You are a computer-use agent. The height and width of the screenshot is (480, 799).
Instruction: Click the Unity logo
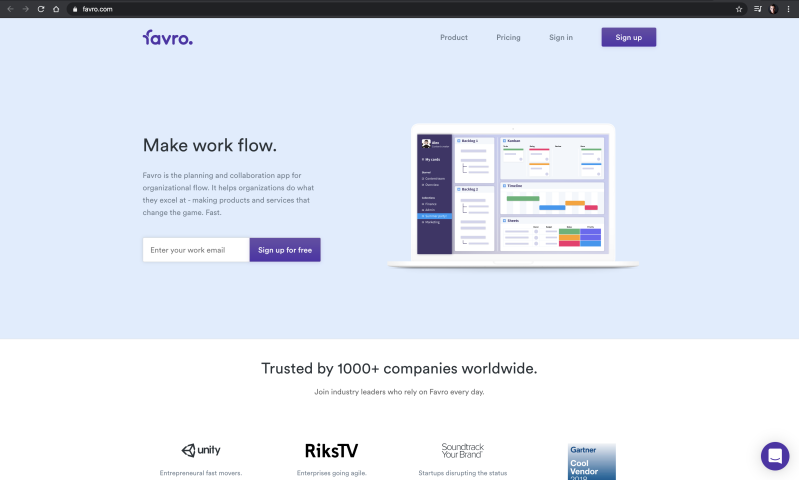pos(201,450)
